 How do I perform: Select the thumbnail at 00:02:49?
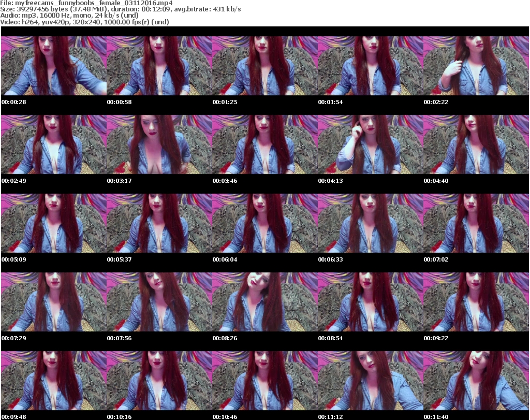click(54, 144)
